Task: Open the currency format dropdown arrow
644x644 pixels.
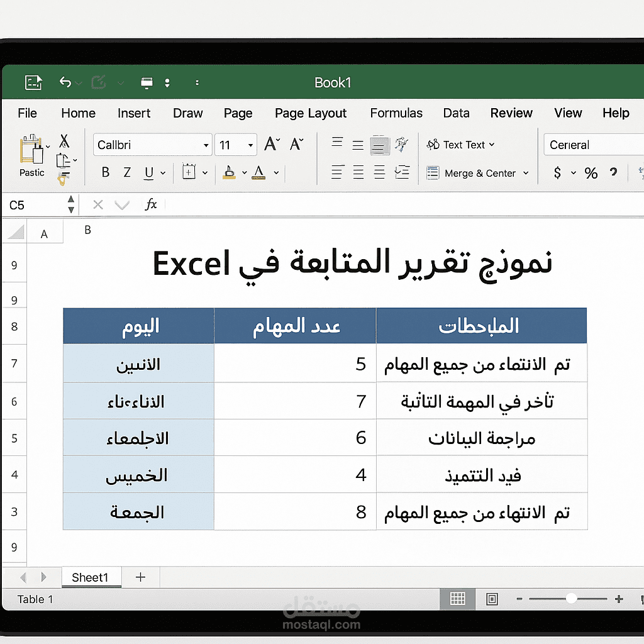Action: [574, 173]
